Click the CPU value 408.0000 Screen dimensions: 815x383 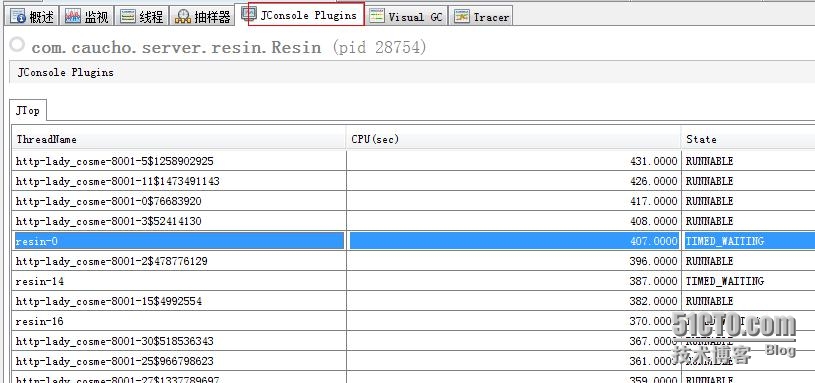coord(653,221)
